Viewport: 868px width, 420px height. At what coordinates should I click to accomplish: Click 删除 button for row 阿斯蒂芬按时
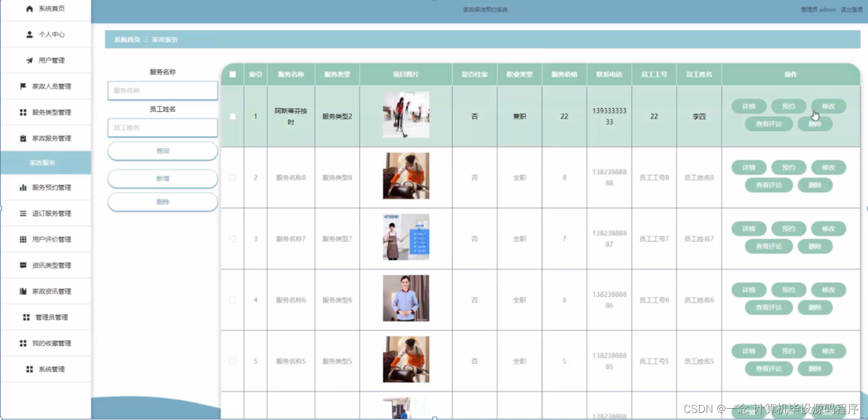tap(815, 124)
